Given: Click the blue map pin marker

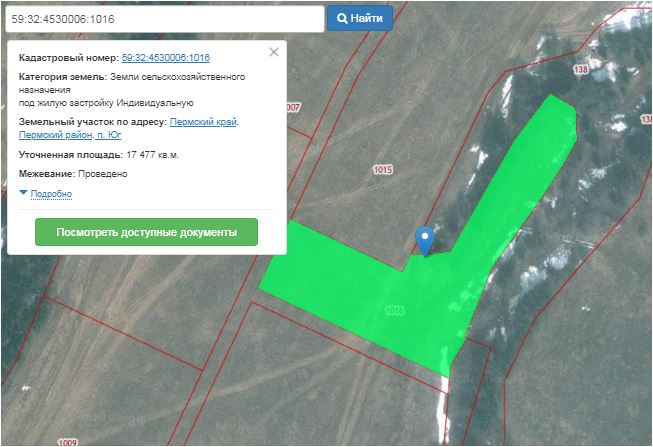Looking at the screenshot, I should pyautogui.click(x=427, y=238).
